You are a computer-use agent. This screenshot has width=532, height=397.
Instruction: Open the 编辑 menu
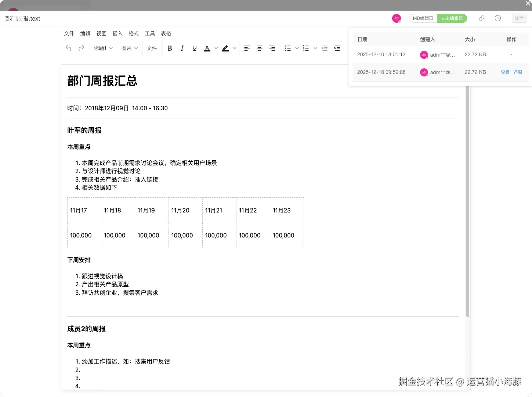tap(85, 33)
